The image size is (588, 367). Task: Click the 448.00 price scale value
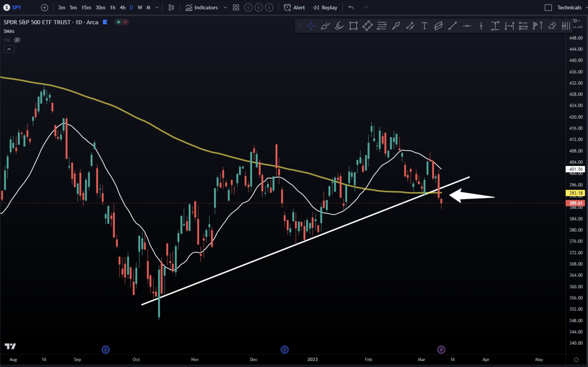coord(576,38)
